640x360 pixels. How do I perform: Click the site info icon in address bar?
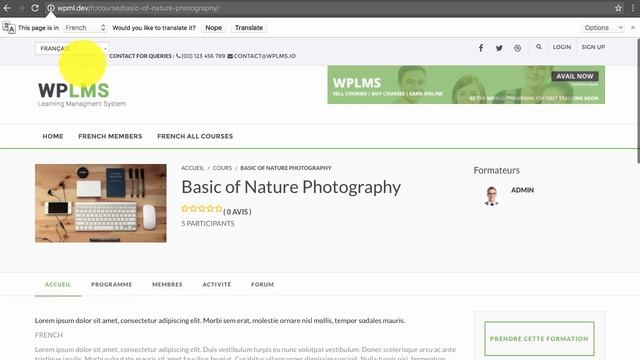(51, 8)
